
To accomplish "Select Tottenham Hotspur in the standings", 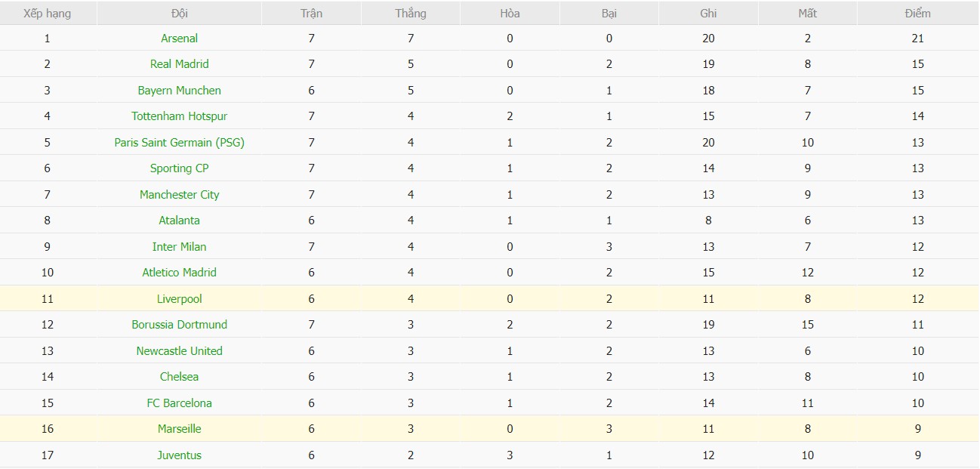I will pyautogui.click(x=180, y=116).
